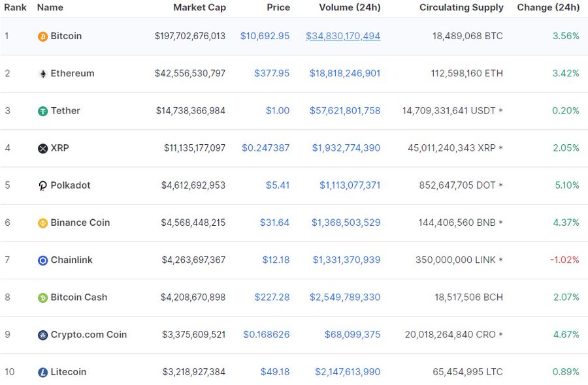Click the blue Litecoin logo icon
588x385 pixels.
point(42,372)
